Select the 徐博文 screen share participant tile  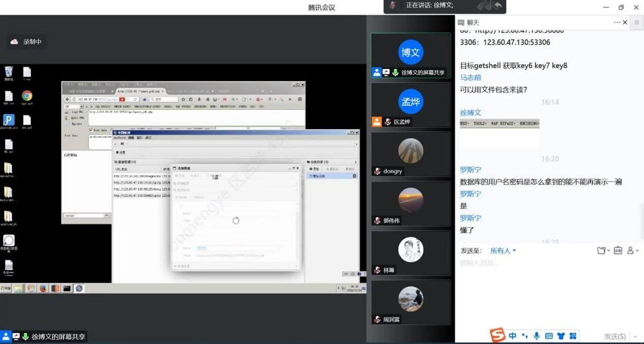[x=410, y=55]
